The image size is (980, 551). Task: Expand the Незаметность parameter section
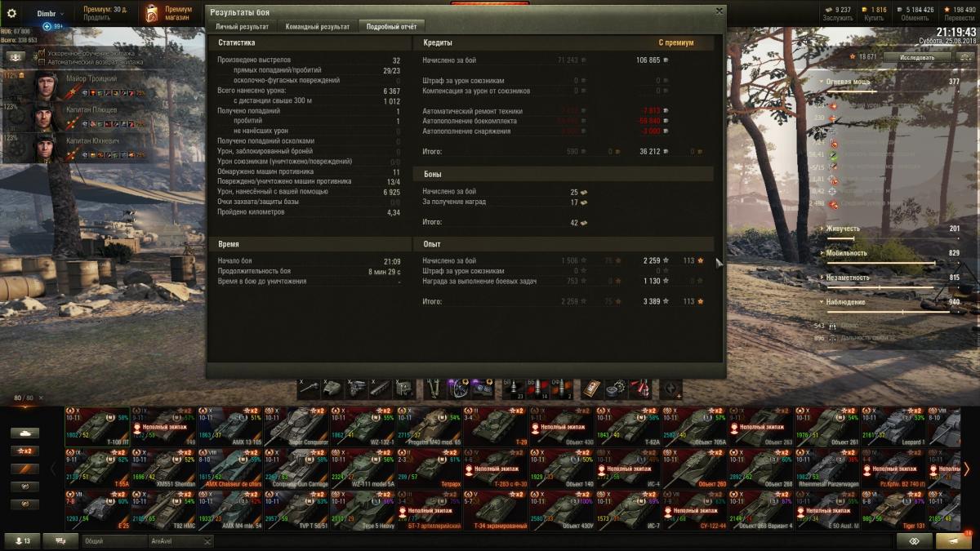pyautogui.click(x=822, y=278)
